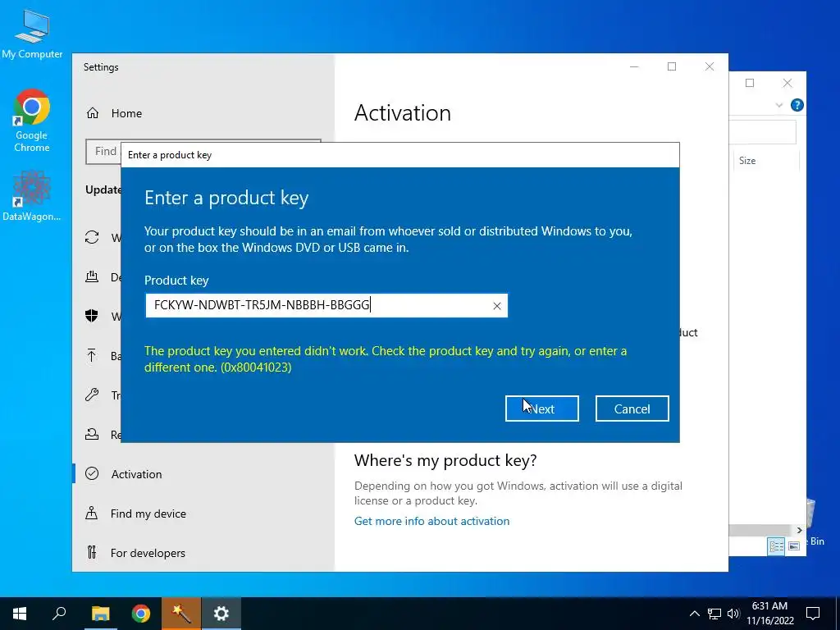The image size is (840, 630).
Task: Open My Computer desktop icon
Action: tap(32, 33)
